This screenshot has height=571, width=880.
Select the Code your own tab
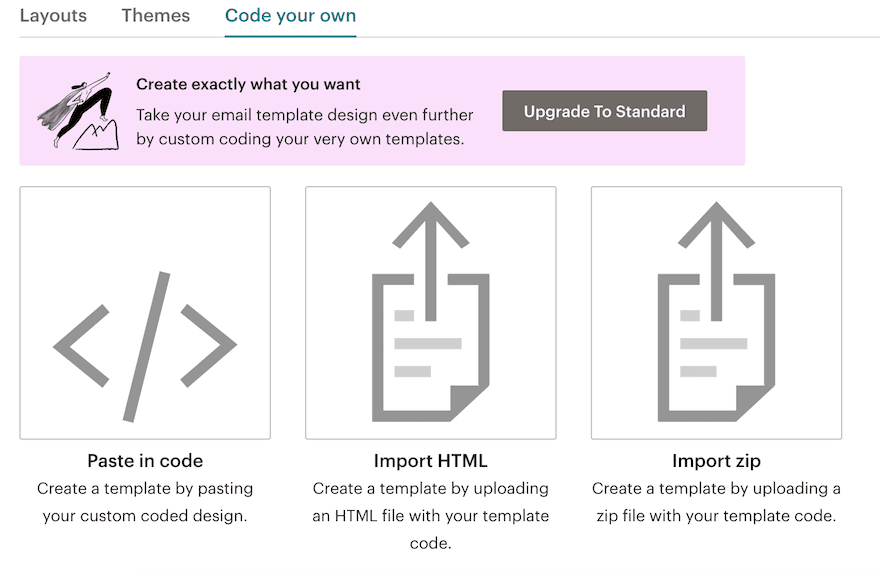point(290,16)
